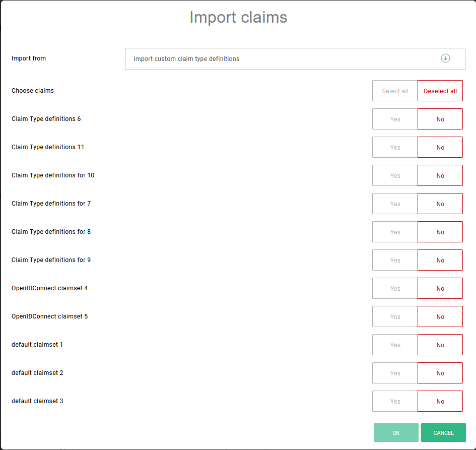The image size is (476, 450).
Task: Set Claim Type definitions 11 to Yes
Action: [395, 148]
